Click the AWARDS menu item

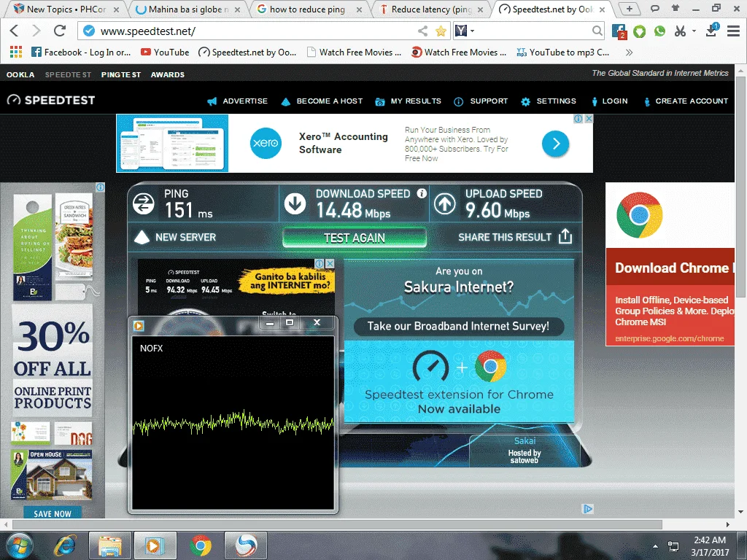[168, 75]
